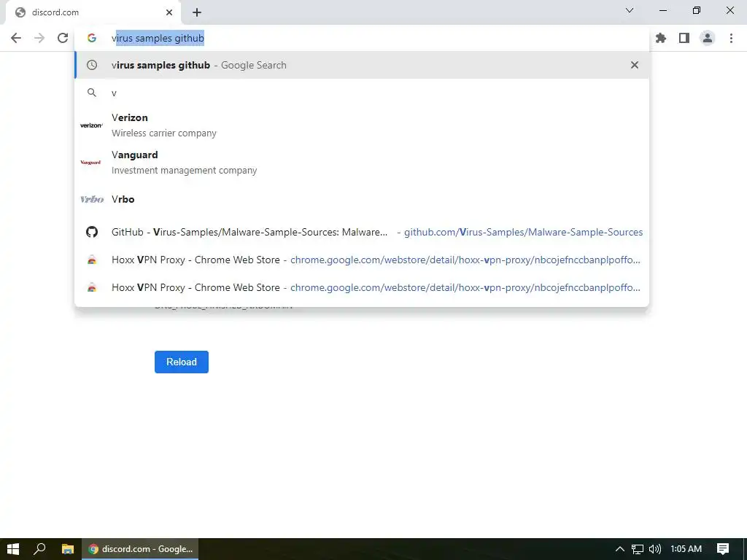Open the first Hoxx VPN Proxy suggestion
Viewport: 747px width, 560px height.
tap(362, 260)
